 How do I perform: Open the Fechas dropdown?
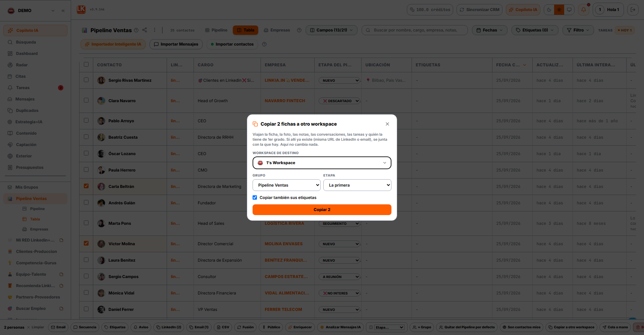click(490, 30)
